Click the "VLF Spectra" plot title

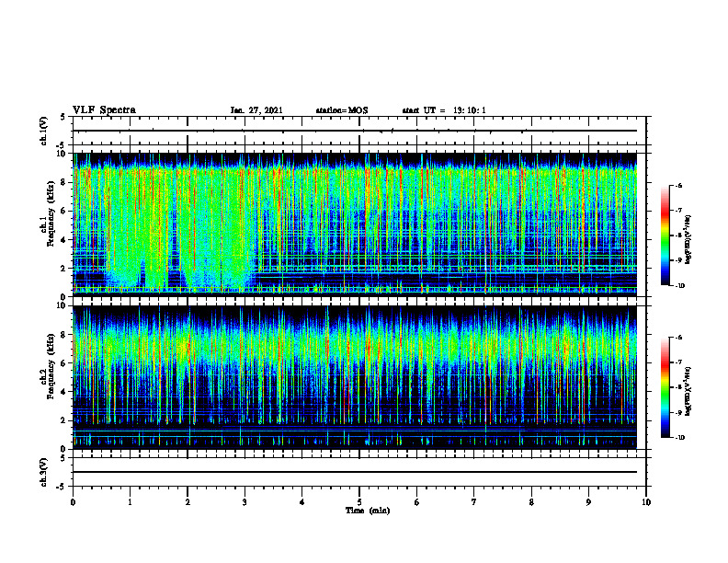click(x=104, y=110)
